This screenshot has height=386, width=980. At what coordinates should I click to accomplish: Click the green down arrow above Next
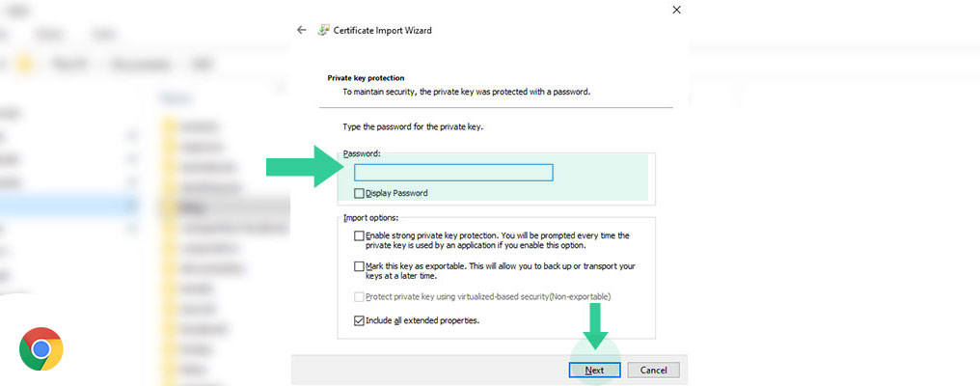595,326
